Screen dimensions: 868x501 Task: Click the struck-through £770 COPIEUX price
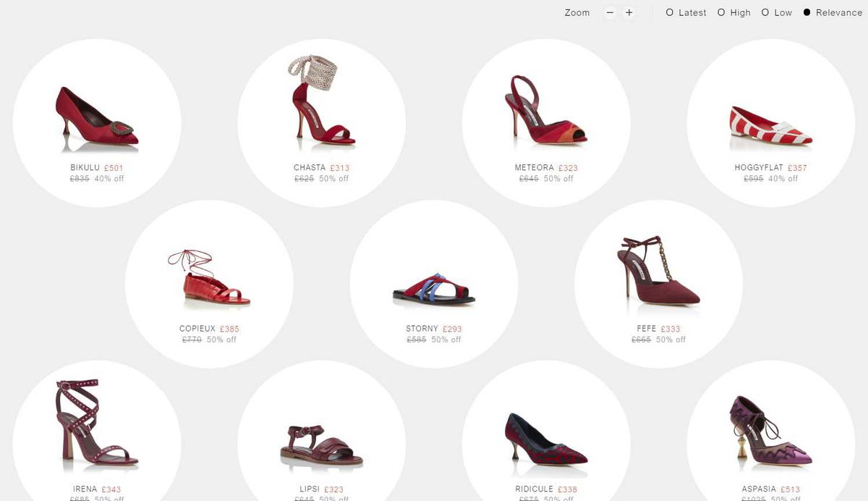(192, 340)
